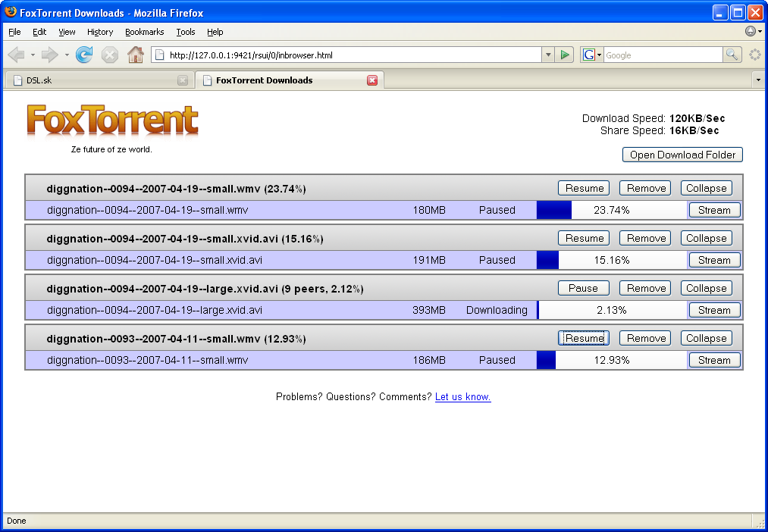Image resolution: width=768 pixels, height=532 pixels.
Task: Remove the small.xvid.avi torrent
Action: click(x=645, y=238)
